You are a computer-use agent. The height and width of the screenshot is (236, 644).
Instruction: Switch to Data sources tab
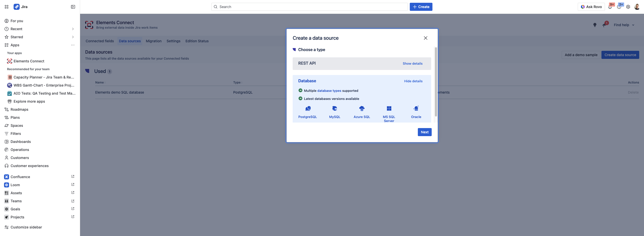130,41
